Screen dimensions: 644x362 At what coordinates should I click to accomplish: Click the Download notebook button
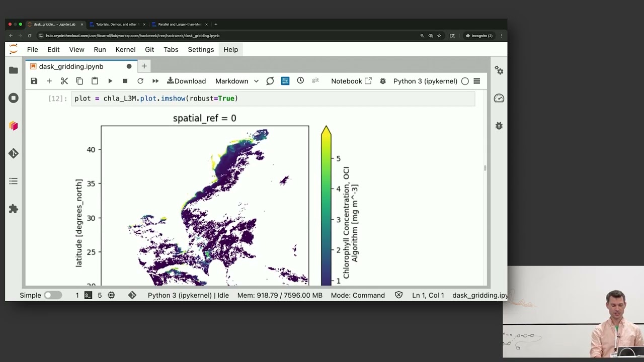(186, 81)
